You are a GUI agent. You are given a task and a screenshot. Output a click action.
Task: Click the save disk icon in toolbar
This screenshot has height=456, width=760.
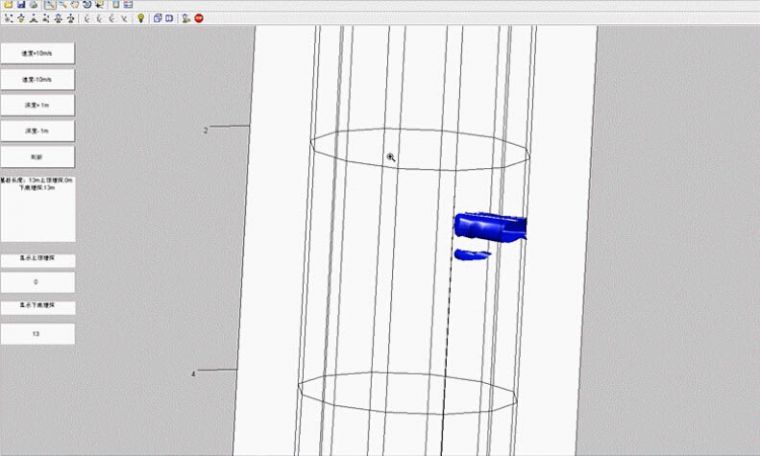tap(20, 5)
